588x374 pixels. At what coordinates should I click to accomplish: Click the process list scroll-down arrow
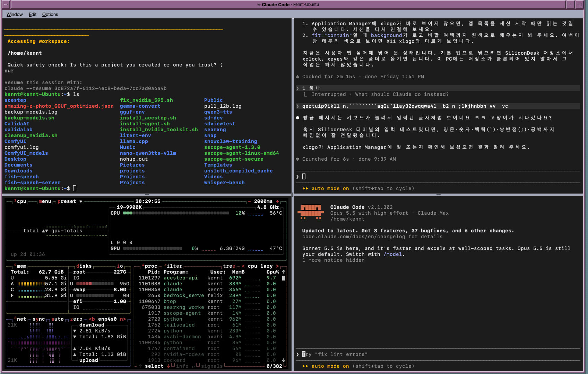point(284,360)
